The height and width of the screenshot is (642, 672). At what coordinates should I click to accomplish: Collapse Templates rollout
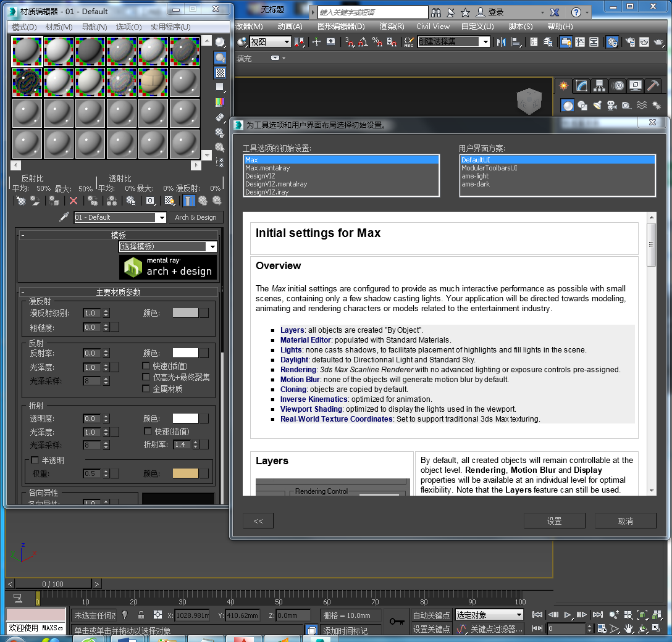point(22,235)
